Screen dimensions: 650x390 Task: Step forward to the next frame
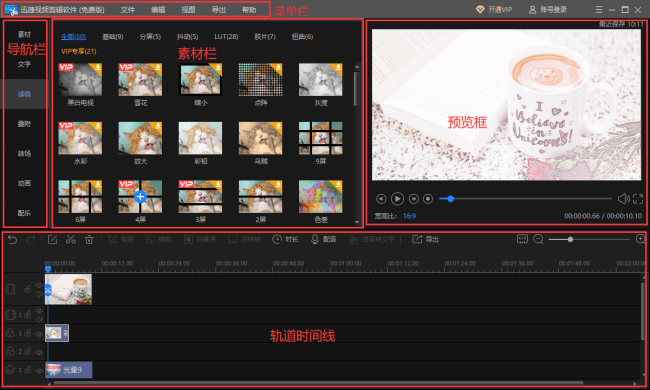[414, 199]
